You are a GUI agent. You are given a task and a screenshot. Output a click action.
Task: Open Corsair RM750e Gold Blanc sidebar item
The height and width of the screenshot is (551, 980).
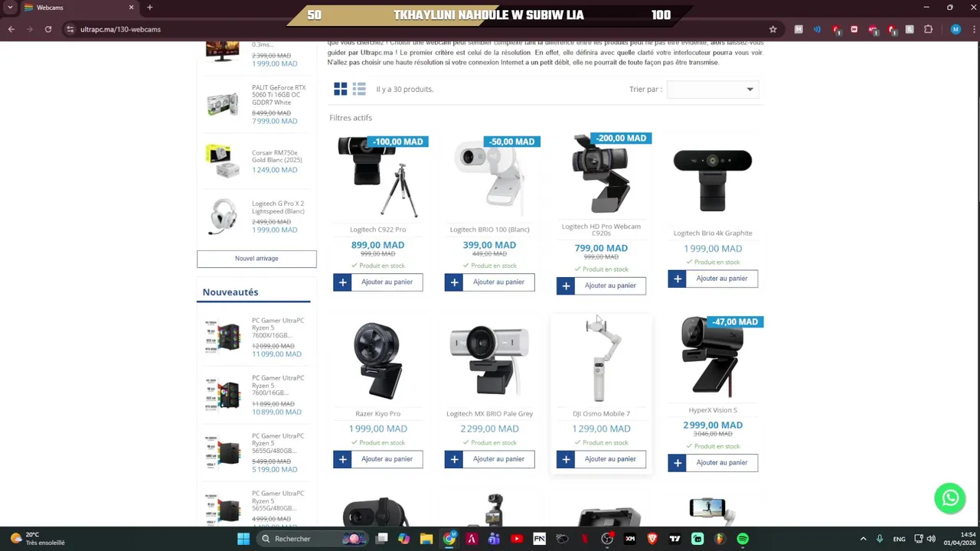(x=277, y=156)
